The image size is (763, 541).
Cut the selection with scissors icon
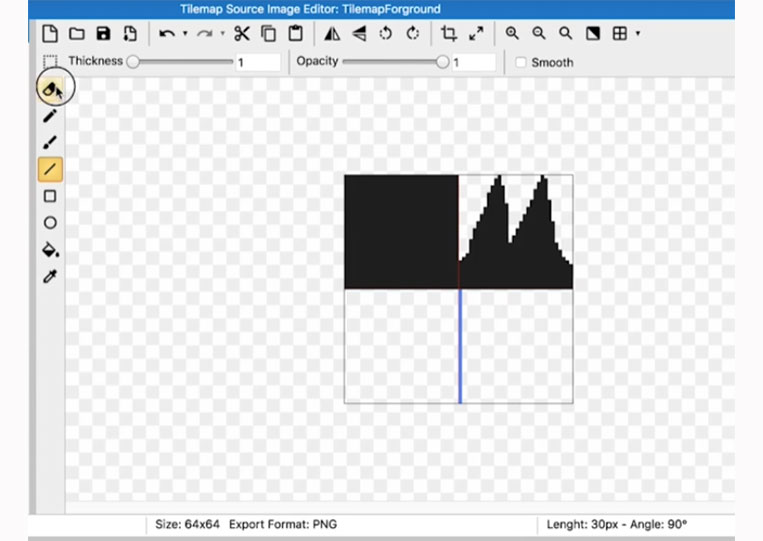242,34
